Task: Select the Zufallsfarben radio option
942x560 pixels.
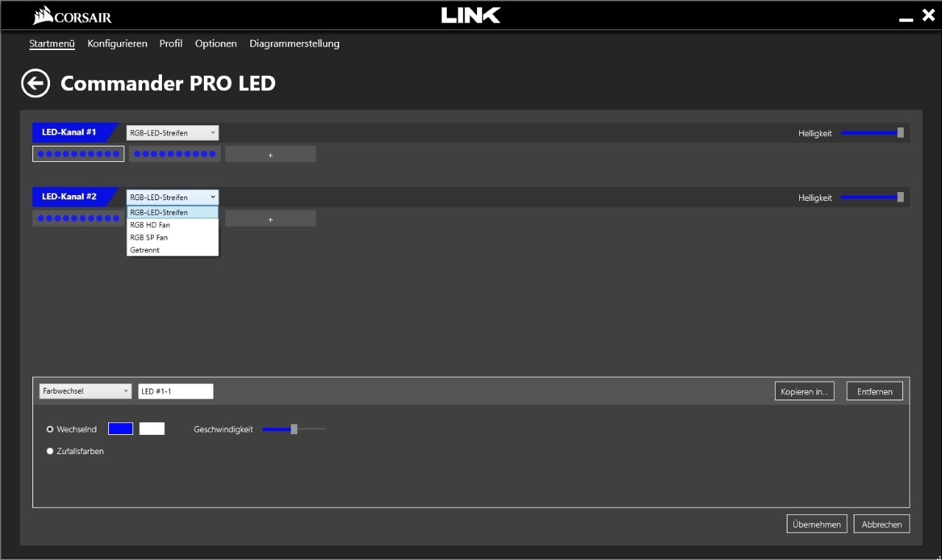Action: coord(50,451)
